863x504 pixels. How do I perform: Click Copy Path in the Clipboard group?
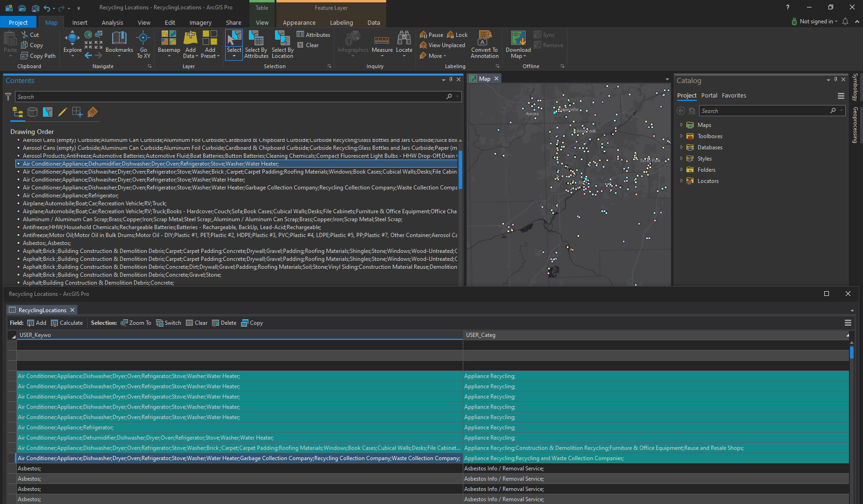(x=38, y=56)
